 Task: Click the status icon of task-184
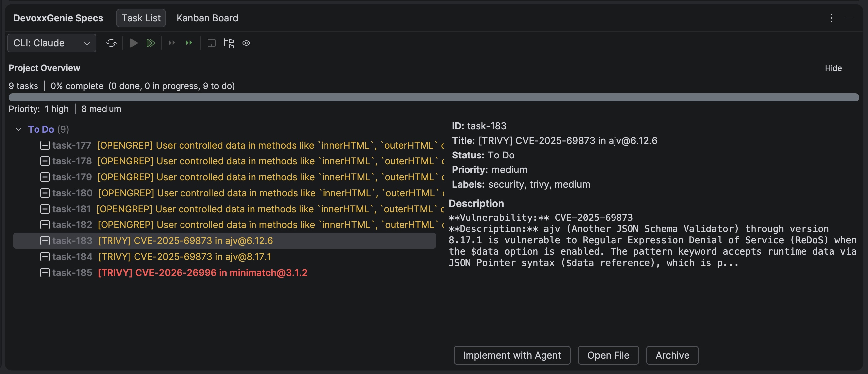45,257
